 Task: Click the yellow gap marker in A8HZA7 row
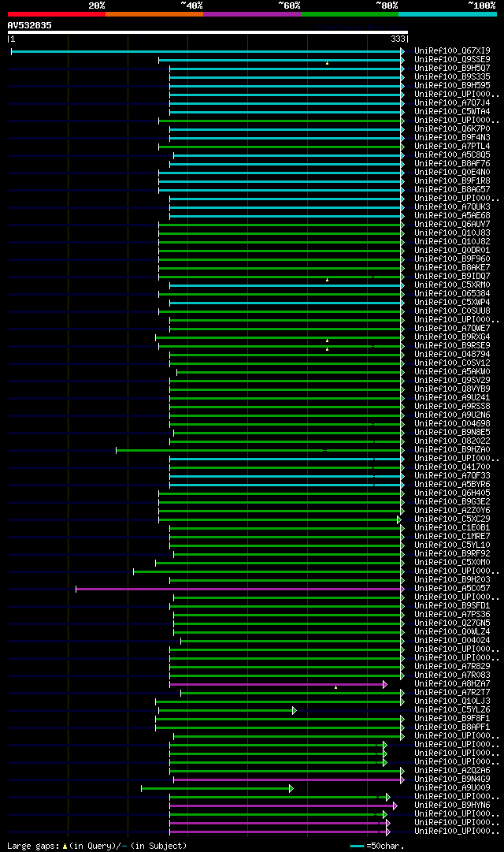pos(335,687)
